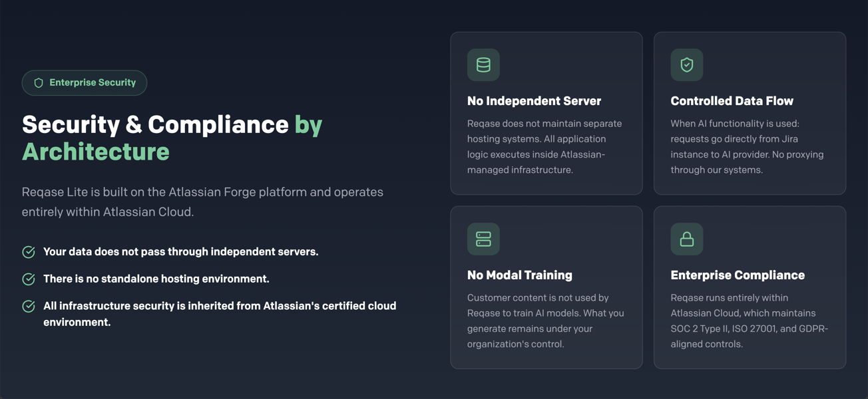Click the server rack icon above No Modal Training

(x=483, y=239)
